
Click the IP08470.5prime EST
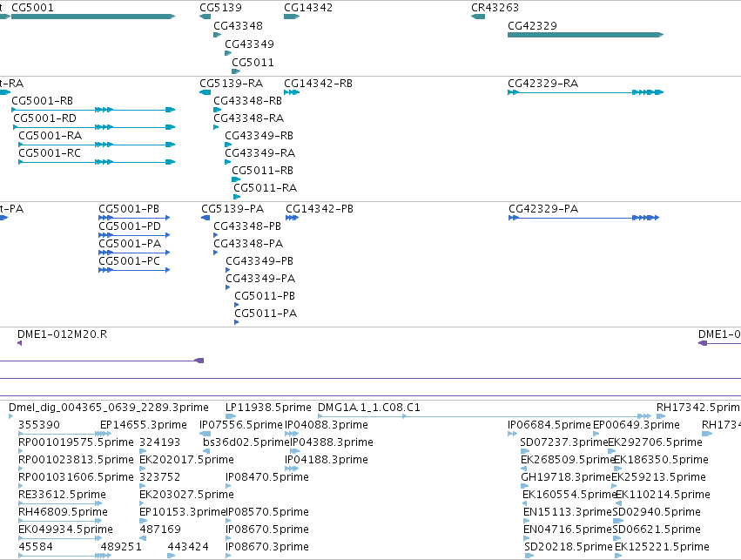pyautogui.click(x=228, y=486)
